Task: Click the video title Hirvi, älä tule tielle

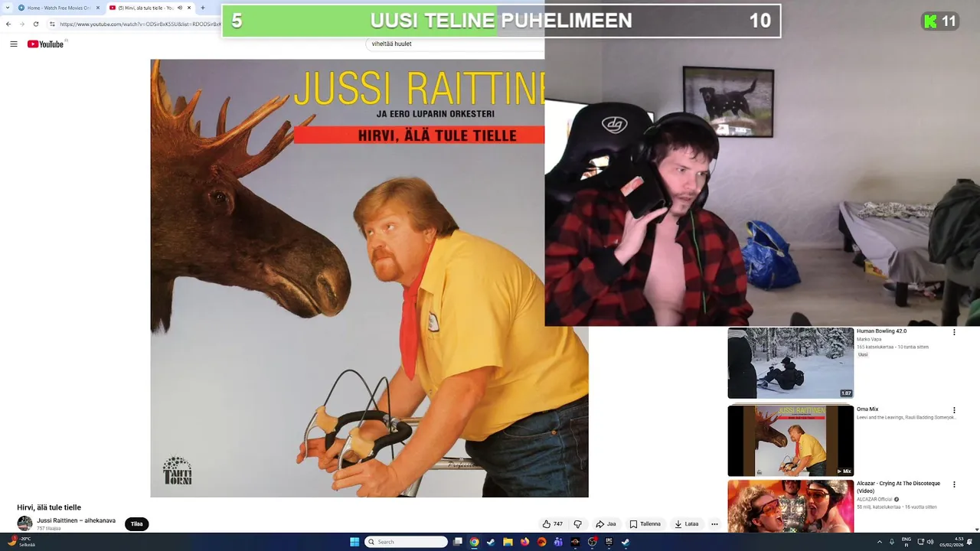Action: pyautogui.click(x=49, y=507)
